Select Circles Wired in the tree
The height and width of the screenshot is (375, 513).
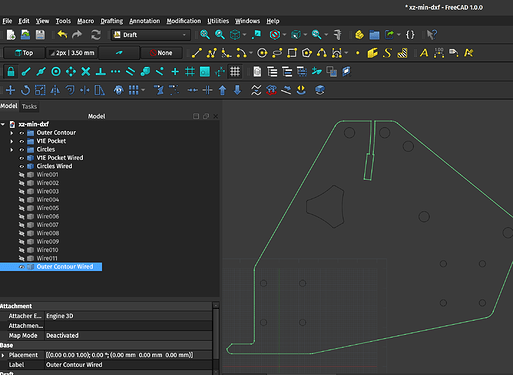point(54,166)
